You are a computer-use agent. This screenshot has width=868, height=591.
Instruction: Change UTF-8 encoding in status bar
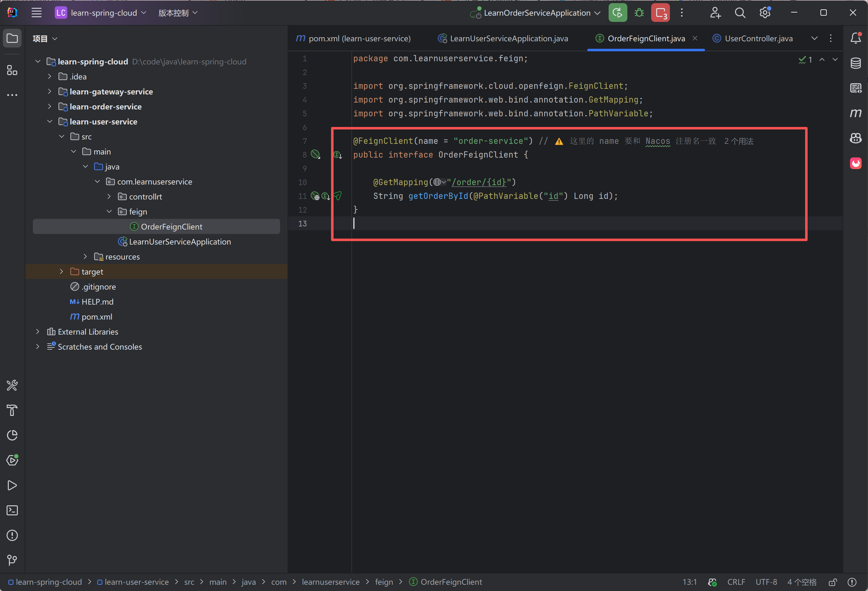point(766,582)
